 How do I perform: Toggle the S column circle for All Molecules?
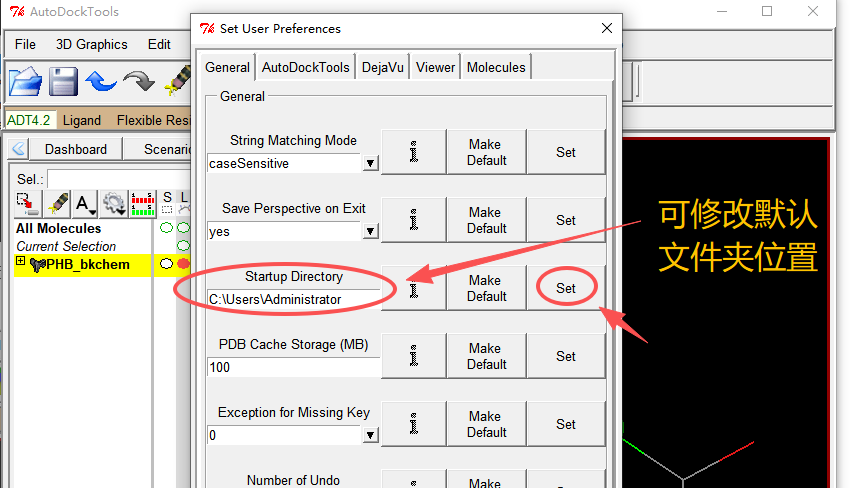[167, 228]
